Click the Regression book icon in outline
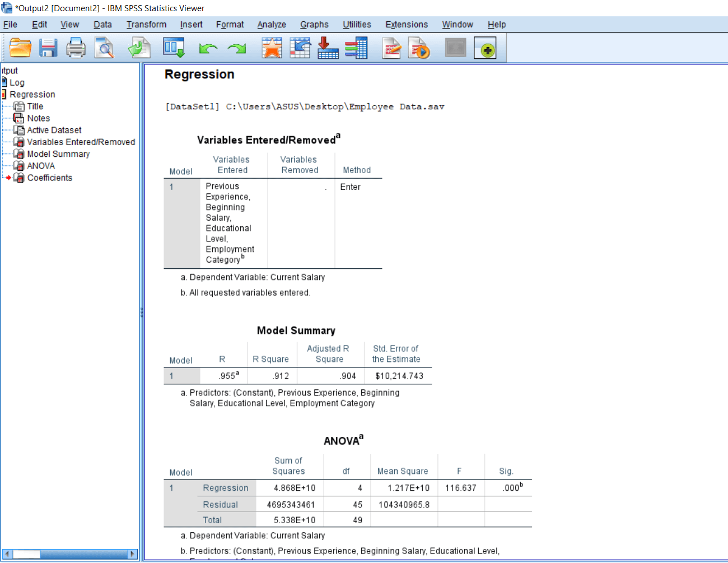Image resolution: width=728 pixels, height=563 pixels. click(x=4, y=94)
